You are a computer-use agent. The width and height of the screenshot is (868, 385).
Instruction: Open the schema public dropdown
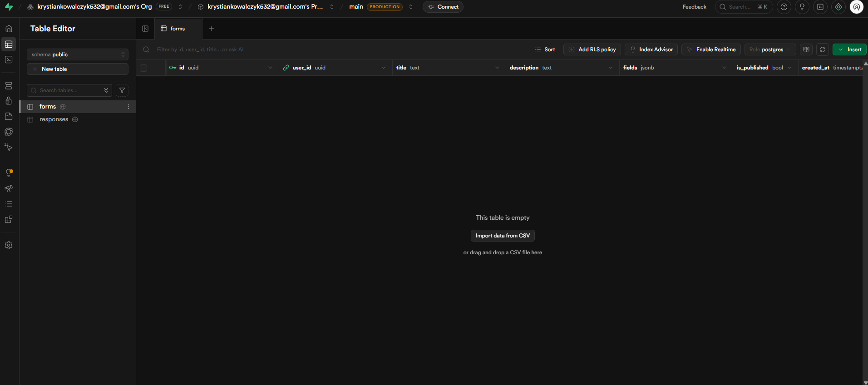[x=78, y=54]
